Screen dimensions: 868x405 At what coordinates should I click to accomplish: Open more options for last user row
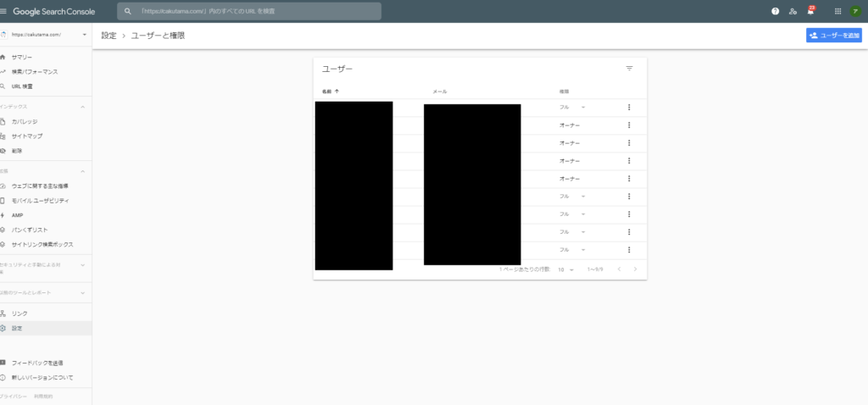coord(630,250)
